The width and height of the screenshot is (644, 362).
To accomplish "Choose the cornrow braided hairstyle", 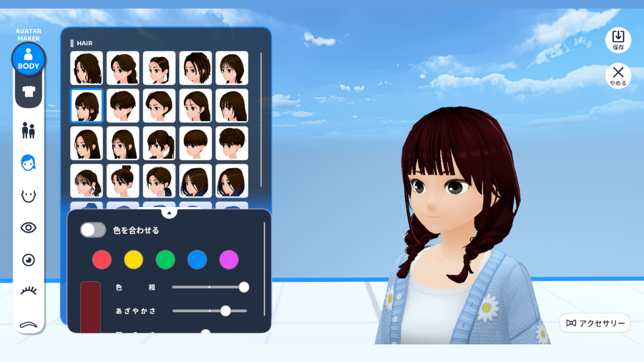I will click(x=159, y=68).
